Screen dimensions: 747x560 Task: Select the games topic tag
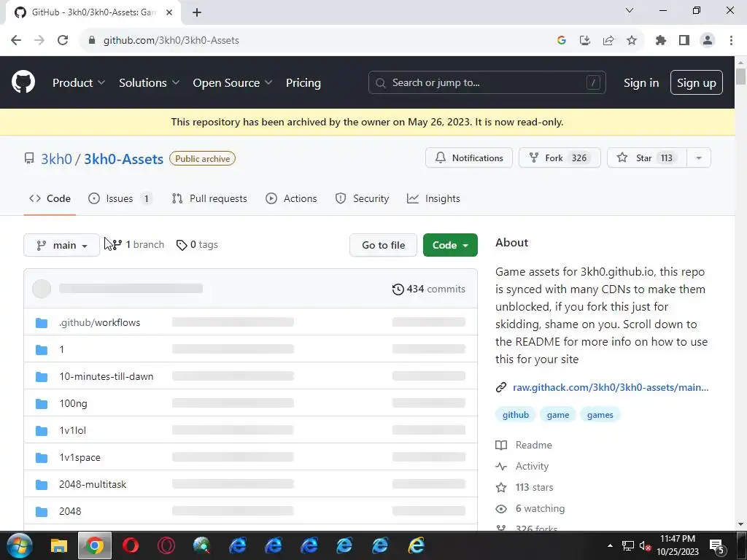coord(600,415)
